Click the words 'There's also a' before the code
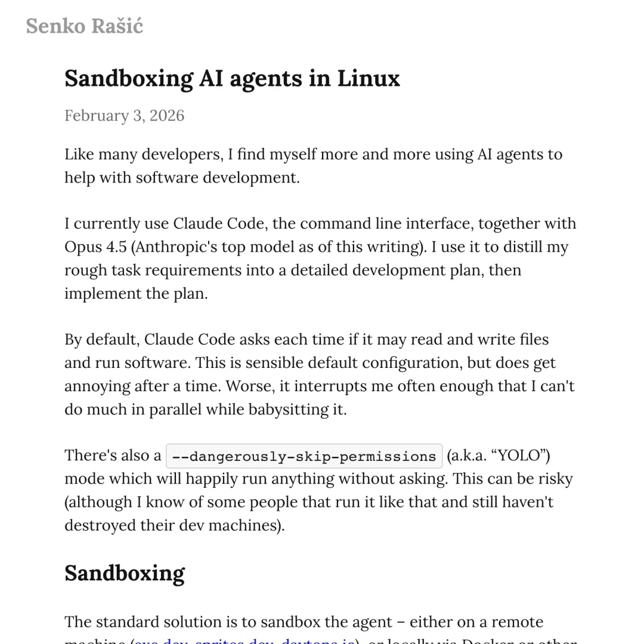This screenshot has height=644, width=644. (x=113, y=456)
